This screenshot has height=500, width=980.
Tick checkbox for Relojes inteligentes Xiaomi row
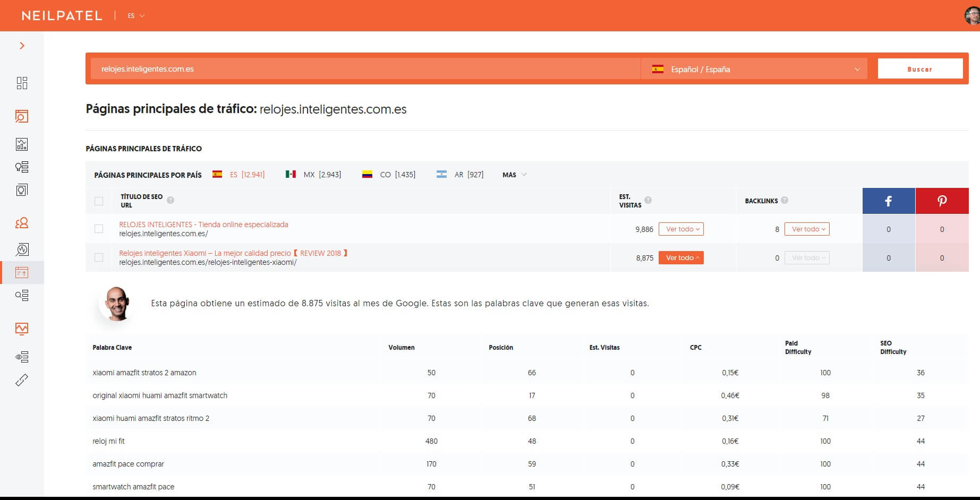99,257
